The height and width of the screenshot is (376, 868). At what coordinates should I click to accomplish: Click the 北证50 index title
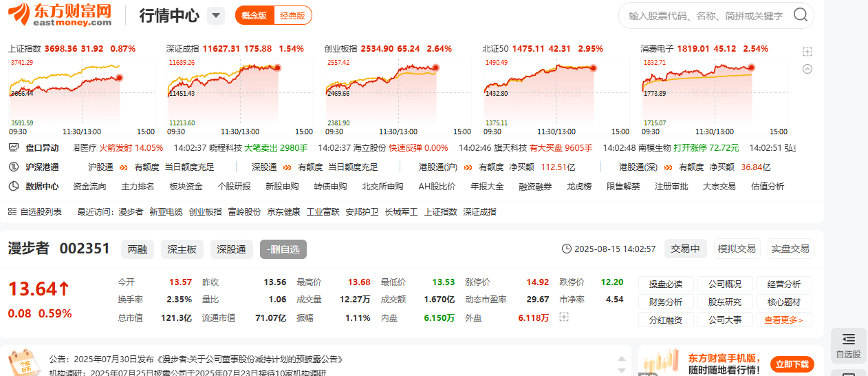click(496, 49)
